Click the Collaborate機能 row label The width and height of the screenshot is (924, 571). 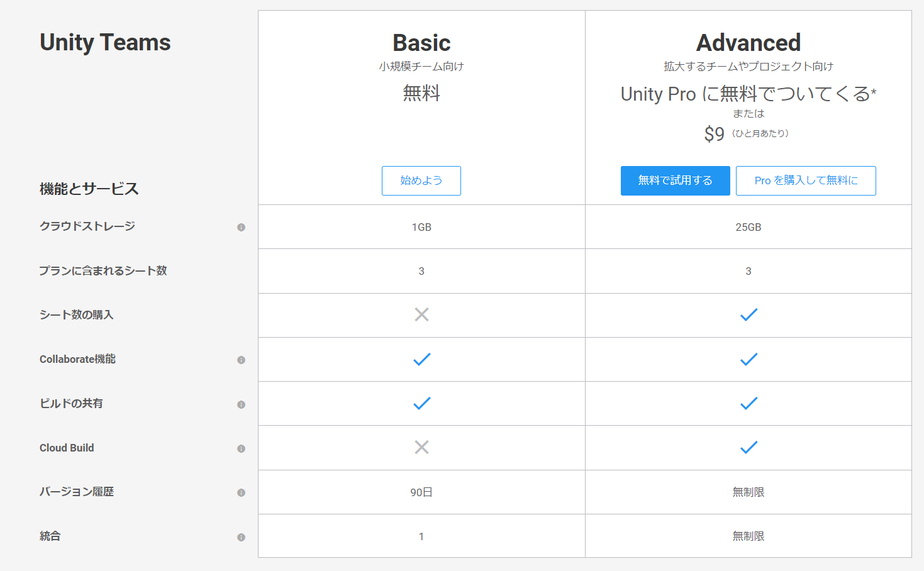coord(77,359)
